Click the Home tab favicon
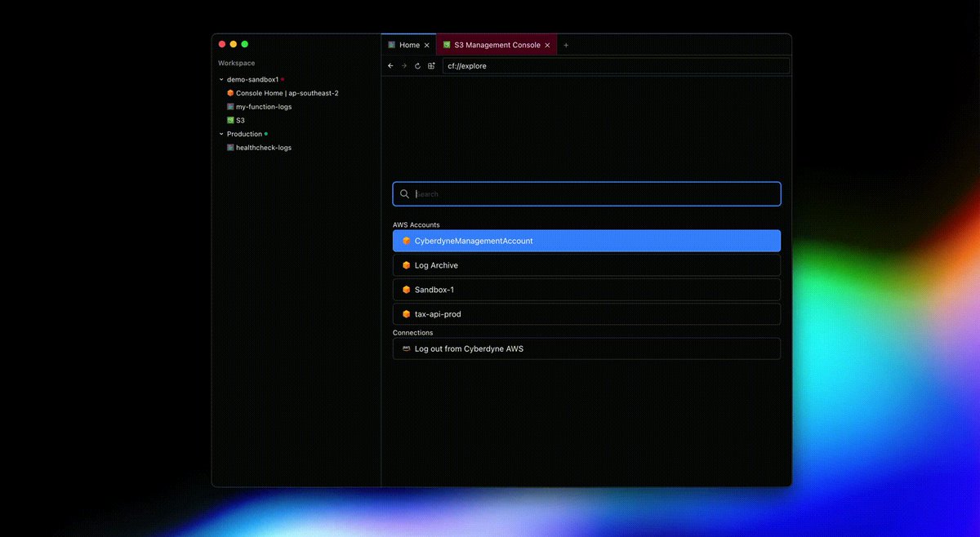 pos(392,45)
